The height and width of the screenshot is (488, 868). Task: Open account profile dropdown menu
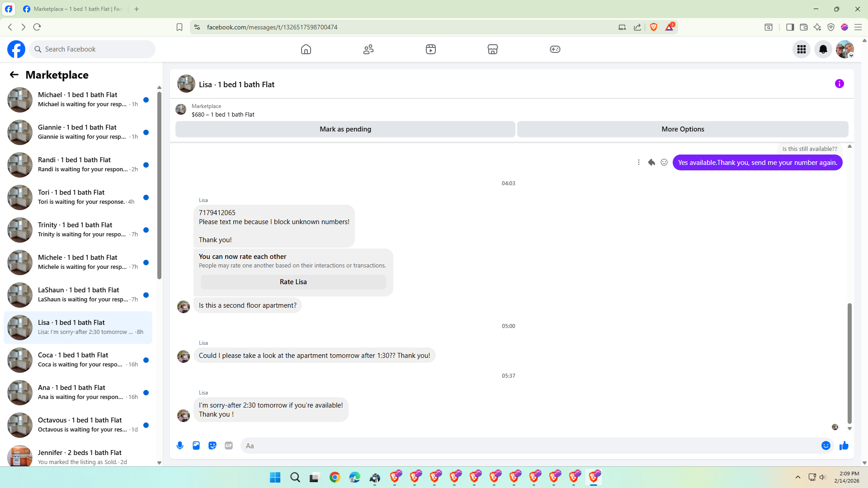pos(844,49)
